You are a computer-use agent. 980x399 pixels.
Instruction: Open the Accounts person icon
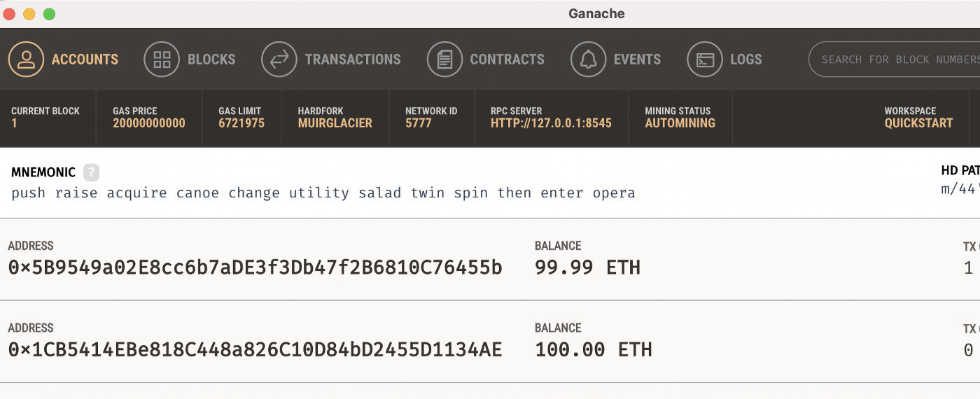(x=26, y=59)
